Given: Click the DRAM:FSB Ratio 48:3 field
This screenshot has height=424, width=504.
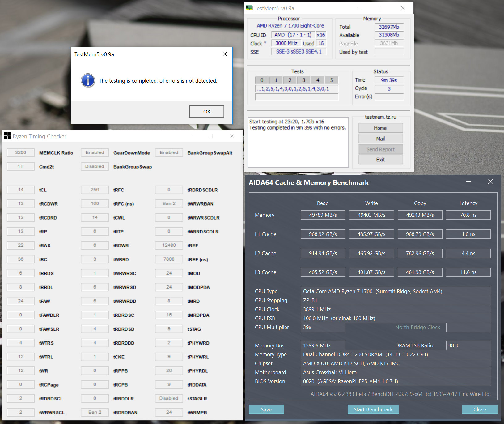Looking at the screenshot, I should tap(468, 345).
